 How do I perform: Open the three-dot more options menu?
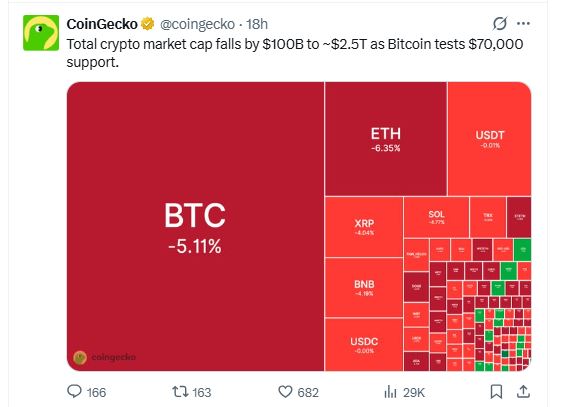pos(523,24)
